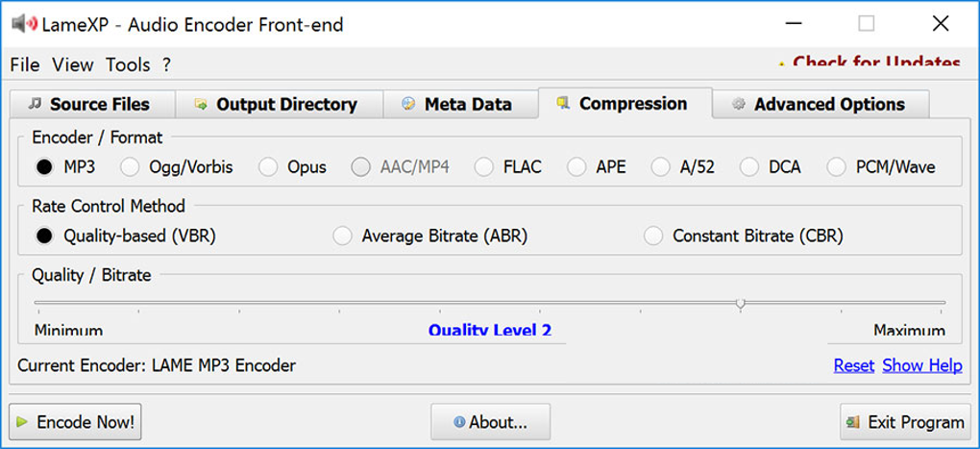The image size is (980, 449).
Task: Open the question mark help menu
Action: pos(166,64)
